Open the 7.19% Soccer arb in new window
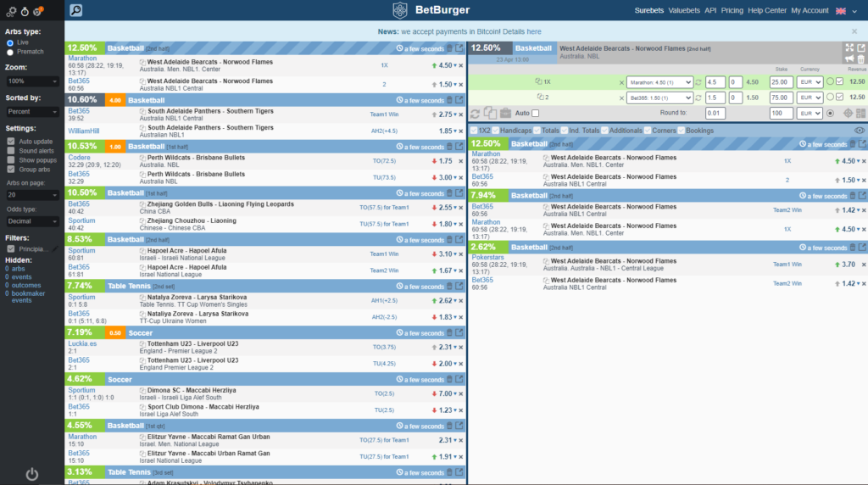The image size is (868, 485). pyautogui.click(x=459, y=332)
